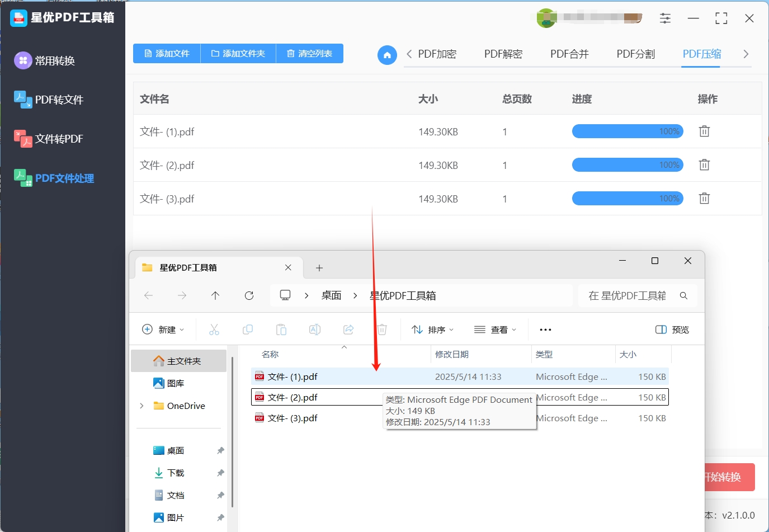
Task: Sort by 名称 column header
Action: tap(270, 355)
